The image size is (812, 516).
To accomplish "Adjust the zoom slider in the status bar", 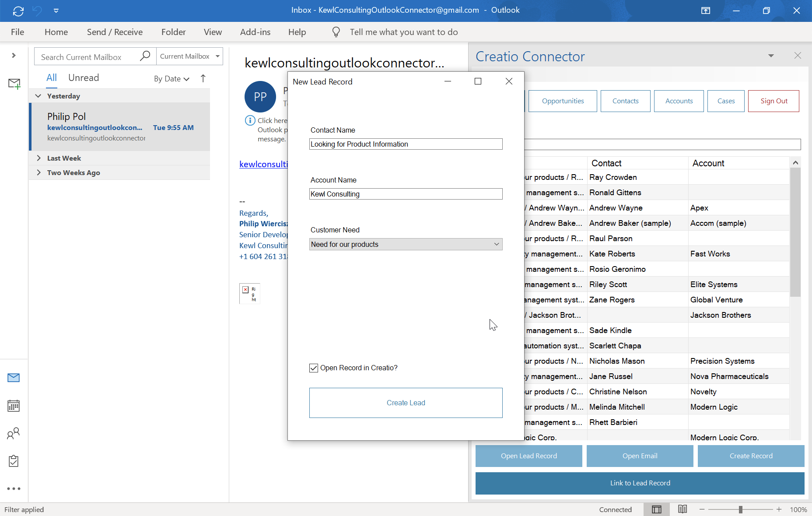I will click(x=740, y=509).
